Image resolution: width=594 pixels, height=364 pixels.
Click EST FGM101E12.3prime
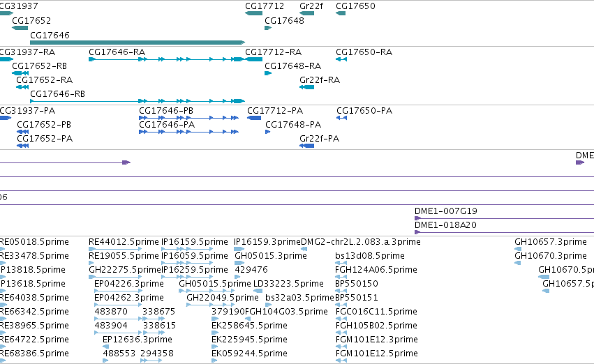pos(377,340)
